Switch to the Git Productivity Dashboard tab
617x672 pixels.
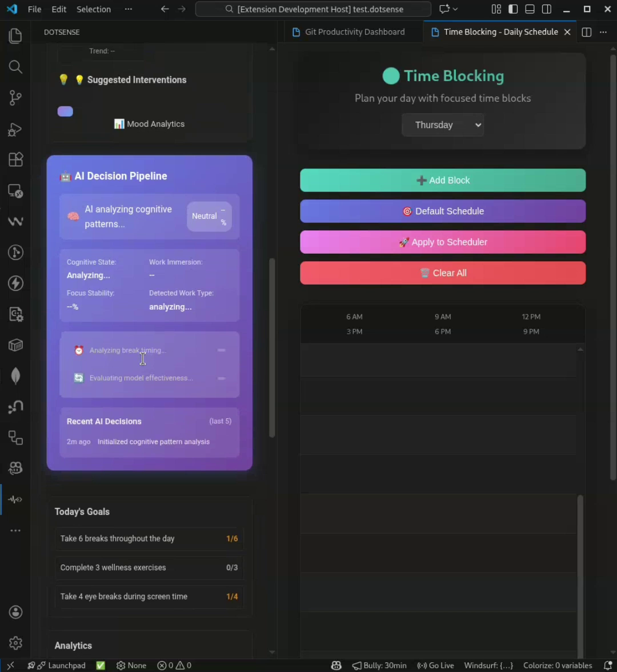click(354, 31)
